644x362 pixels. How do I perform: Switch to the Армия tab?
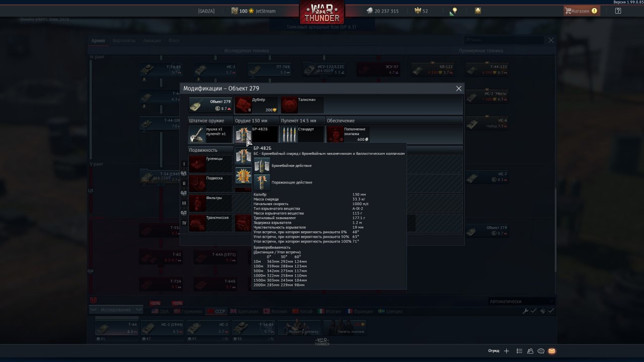(x=98, y=41)
